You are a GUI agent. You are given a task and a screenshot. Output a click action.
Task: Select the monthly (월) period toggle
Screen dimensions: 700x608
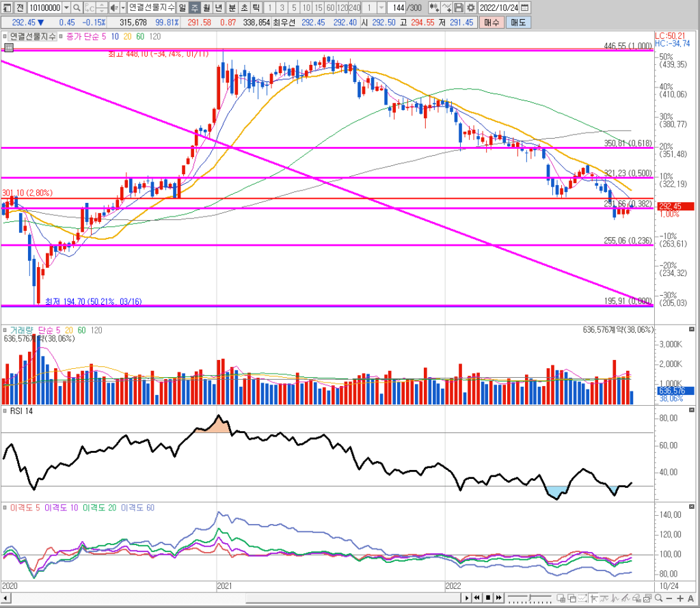(206, 8)
